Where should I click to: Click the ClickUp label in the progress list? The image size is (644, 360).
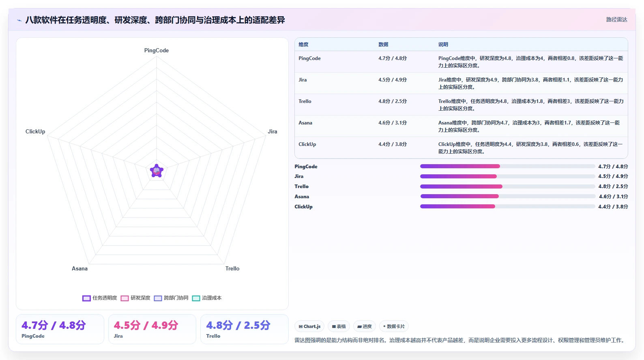[303, 207]
